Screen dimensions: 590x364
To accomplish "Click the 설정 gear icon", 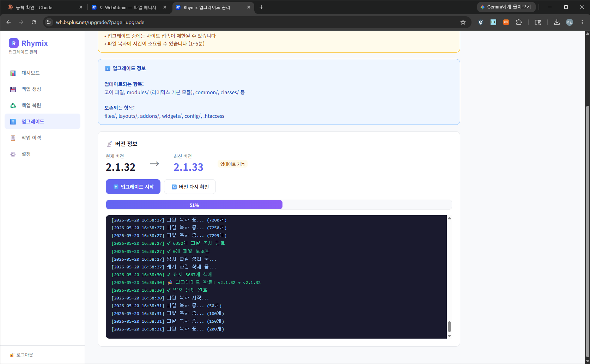I will 13,154.
